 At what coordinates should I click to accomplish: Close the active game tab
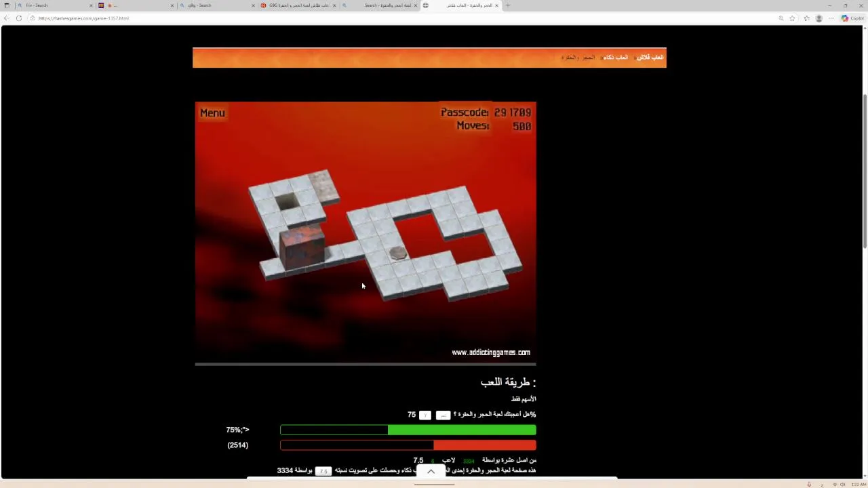(496, 5)
